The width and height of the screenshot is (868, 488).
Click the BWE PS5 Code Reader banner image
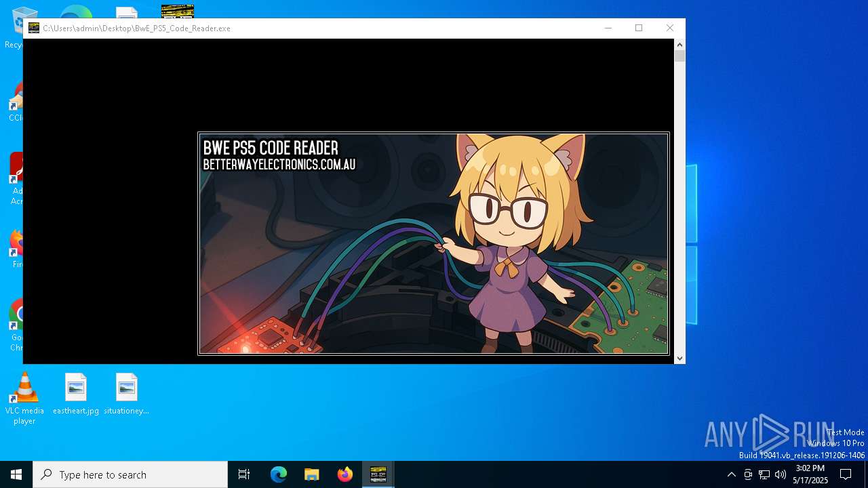click(x=434, y=243)
